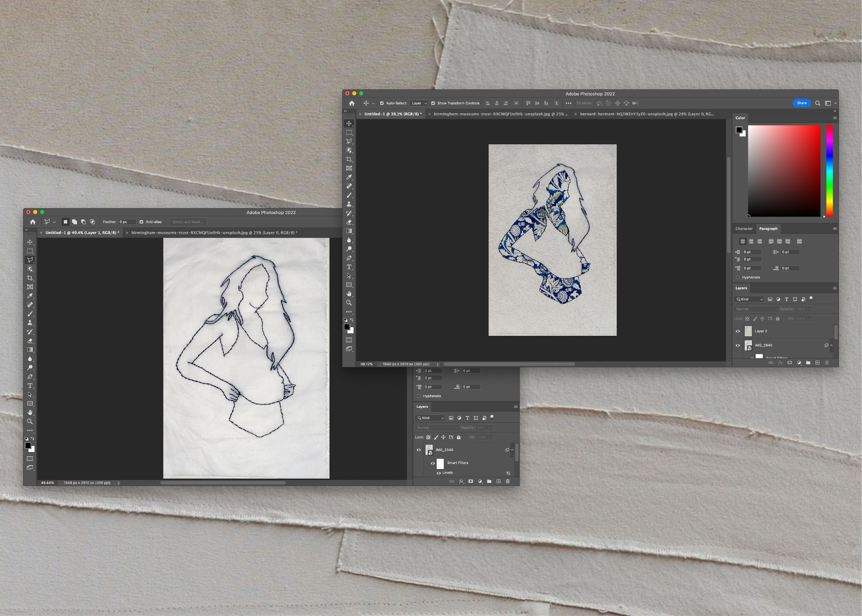Image resolution: width=862 pixels, height=616 pixels.
Task: Switch to Untitled-1 @ 38.1% document tab
Action: [393, 114]
